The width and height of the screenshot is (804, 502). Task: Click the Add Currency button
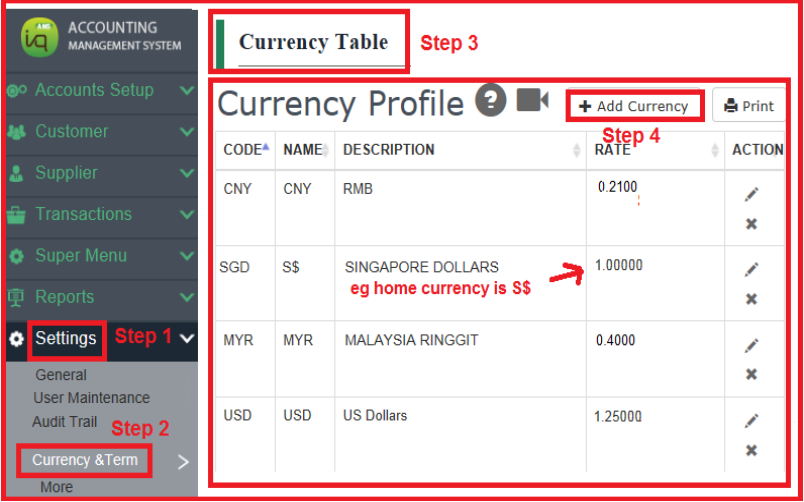click(634, 106)
